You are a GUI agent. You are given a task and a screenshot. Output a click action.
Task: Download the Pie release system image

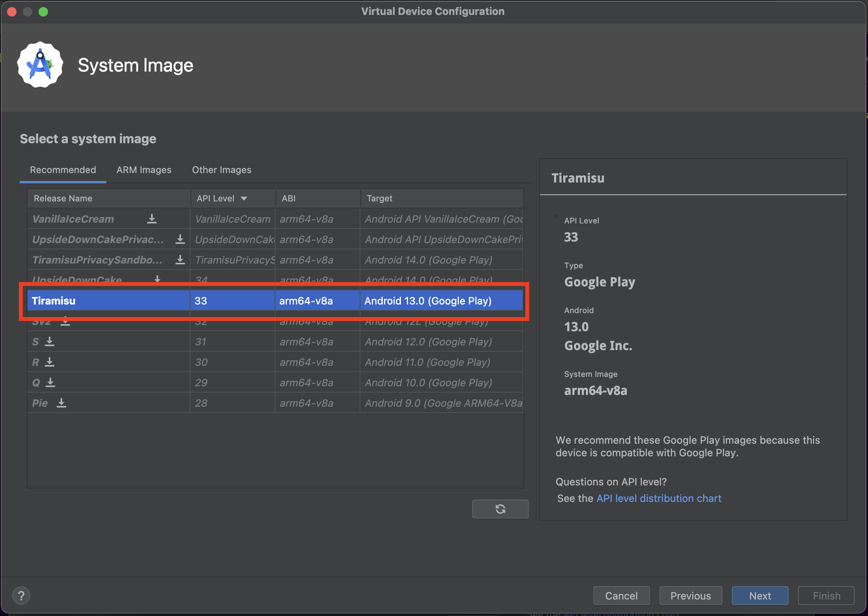click(x=62, y=402)
